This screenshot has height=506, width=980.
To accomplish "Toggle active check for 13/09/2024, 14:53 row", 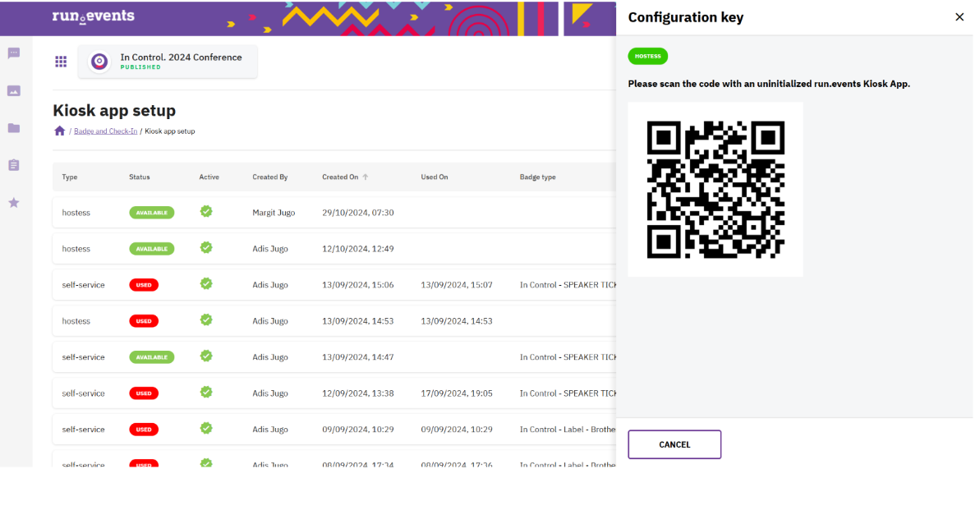I will point(206,320).
